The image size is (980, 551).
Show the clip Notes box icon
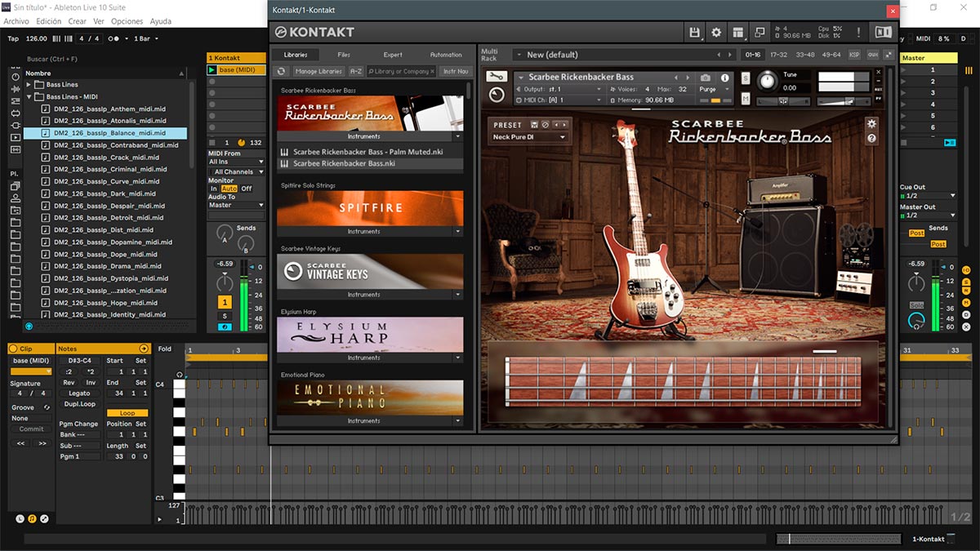click(x=32, y=518)
